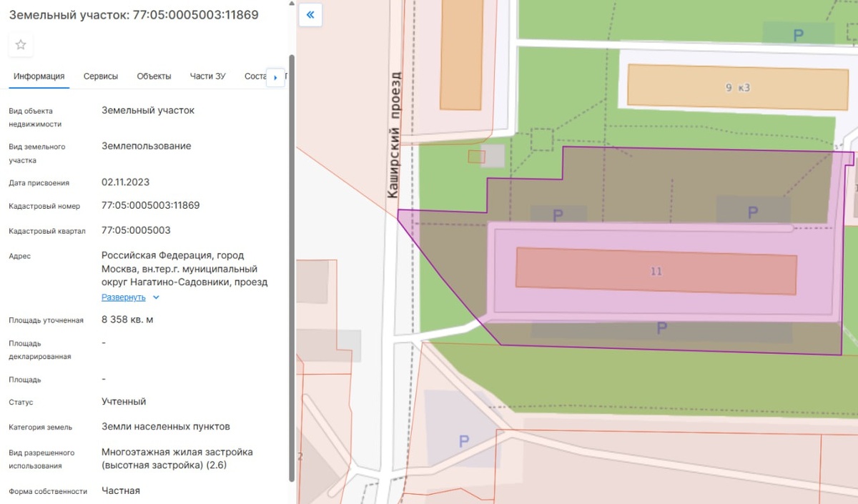Switch to the Объекты tab

(x=154, y=76)
